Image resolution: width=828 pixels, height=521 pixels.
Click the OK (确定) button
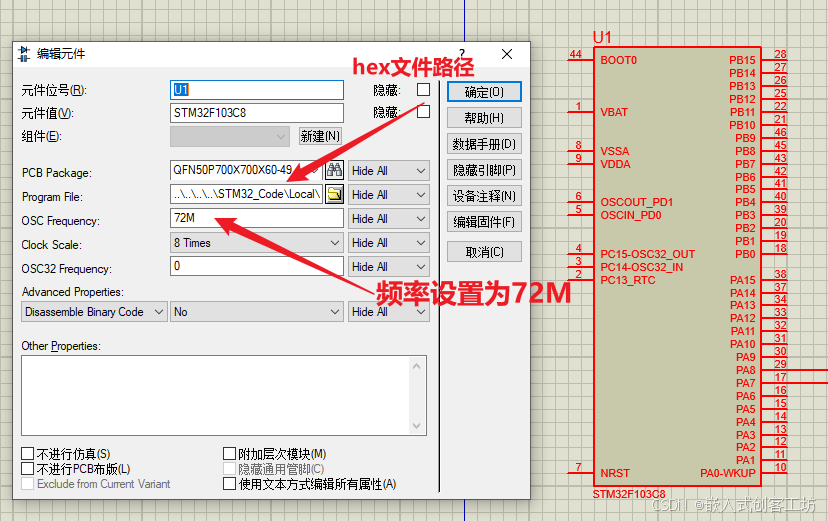pyautogui.click(x=484, y=92)
